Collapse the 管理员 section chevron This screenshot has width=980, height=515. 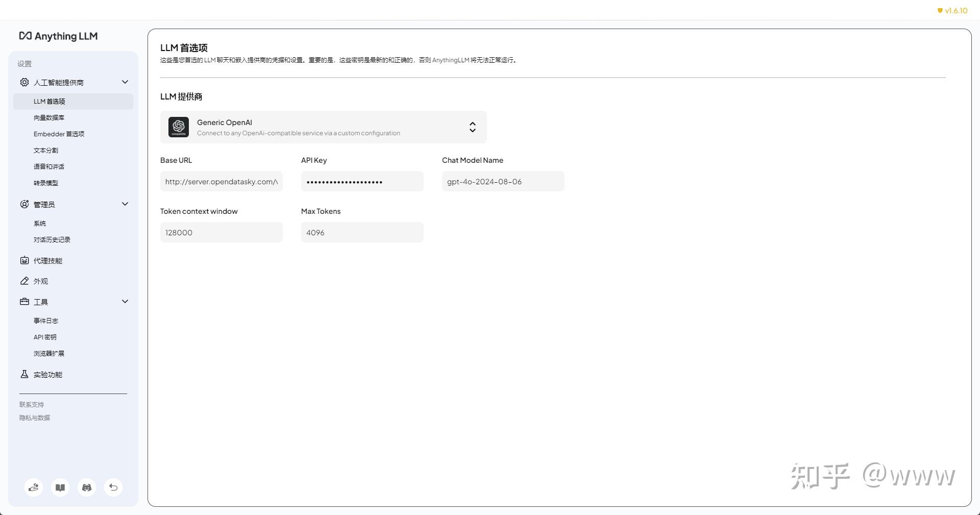point(125,204)
